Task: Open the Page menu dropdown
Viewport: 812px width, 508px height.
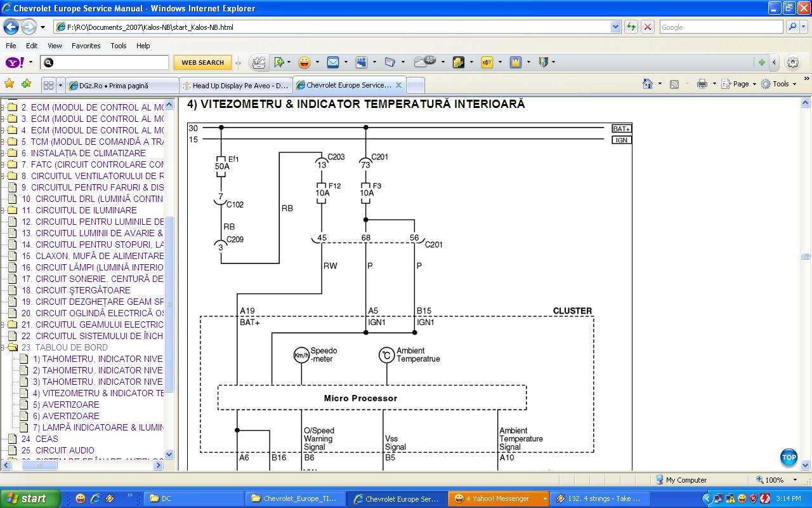Action: pyautogui.click(x=738, y=84)
